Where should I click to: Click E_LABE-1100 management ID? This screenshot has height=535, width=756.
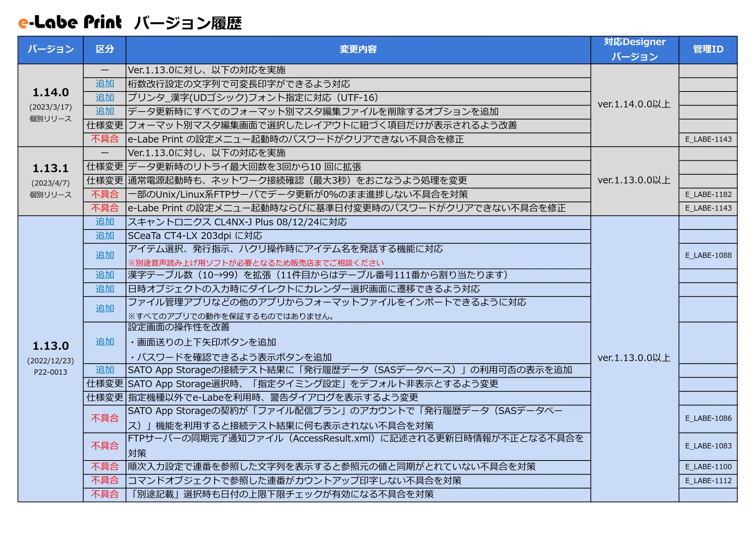tap(708, 467)
